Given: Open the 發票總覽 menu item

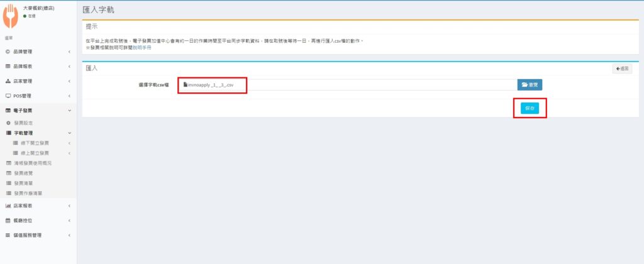Looking at the screenshot, I should click(24, 172).
